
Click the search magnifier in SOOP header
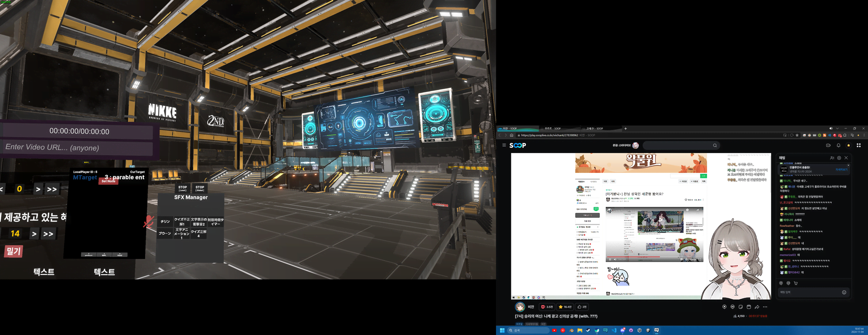tap(715, 145)
